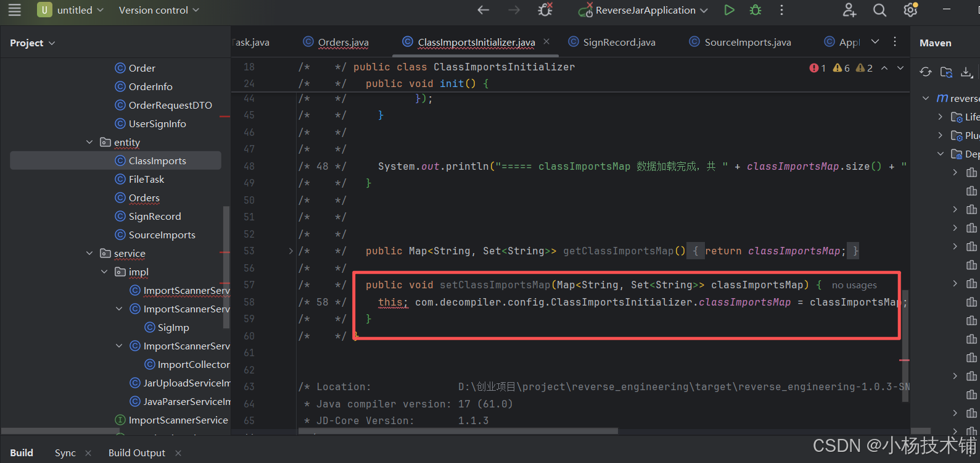Image resolution: width=980 pixels, height=463 pixels.
Task: Click the editor horizontal scrollbar
Action: point(458,431)
